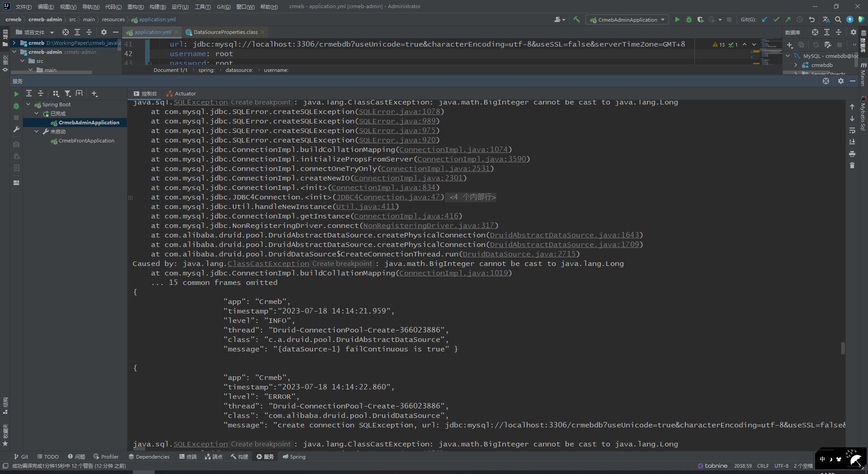Open Database panel settings gear
The image size is (868, 474).
click(x=854, y=32)
